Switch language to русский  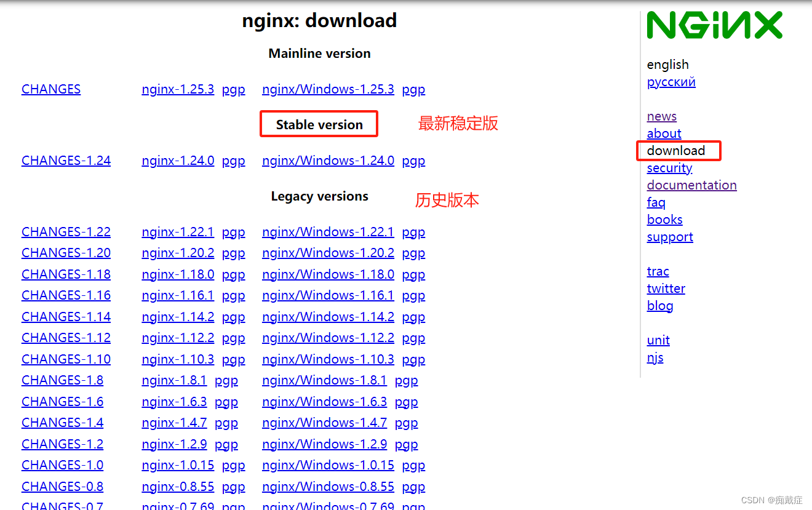pos(671,82)
